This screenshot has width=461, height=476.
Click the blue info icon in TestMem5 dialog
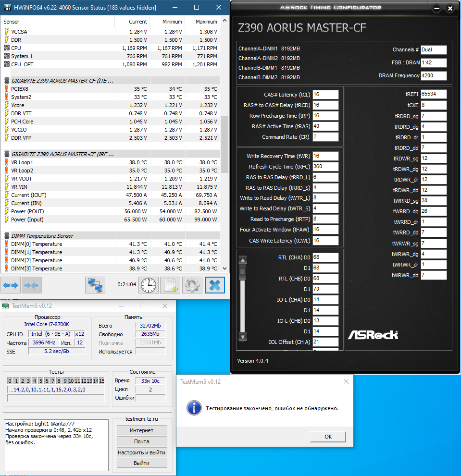(x=194, y=408)
